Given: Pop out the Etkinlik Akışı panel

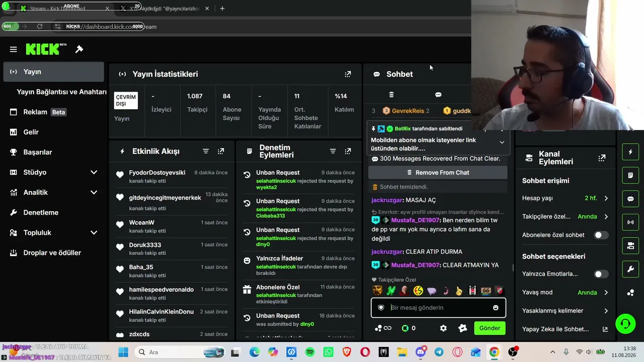Looking at the screenshot, I should point(221,151).
